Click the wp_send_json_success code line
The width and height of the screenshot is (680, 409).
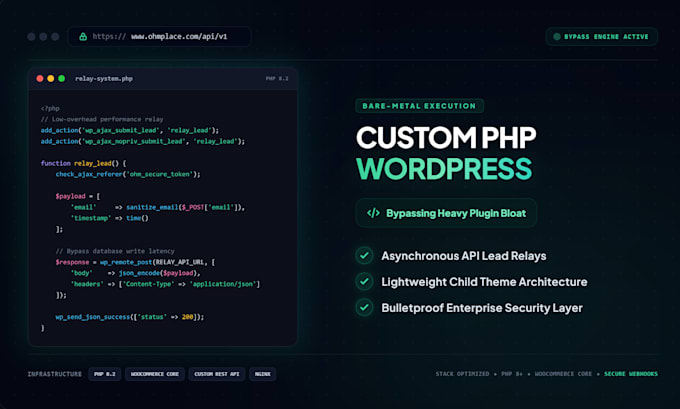(130, 317)
